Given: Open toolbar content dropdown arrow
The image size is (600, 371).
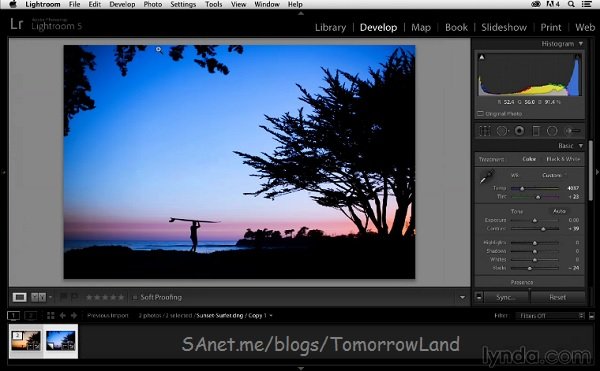Looking at the screenshot, I should (462, 297).
